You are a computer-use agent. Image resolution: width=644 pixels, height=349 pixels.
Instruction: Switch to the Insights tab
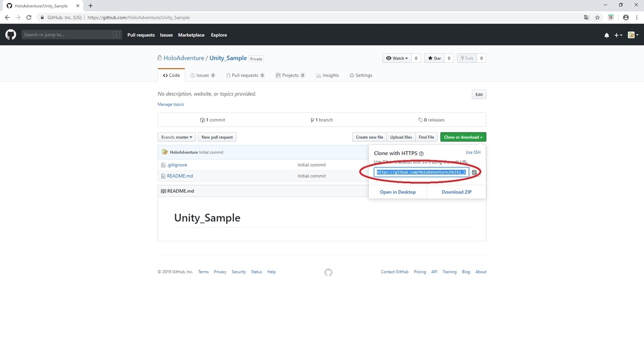point(327,75)
